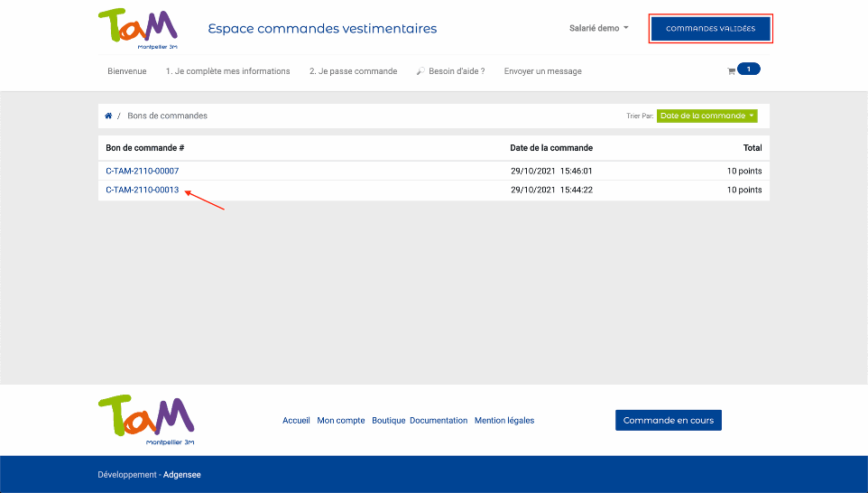Click the cart badge showing 1
The width and height of the screenshot is (868, 493).
coord(749,69)
